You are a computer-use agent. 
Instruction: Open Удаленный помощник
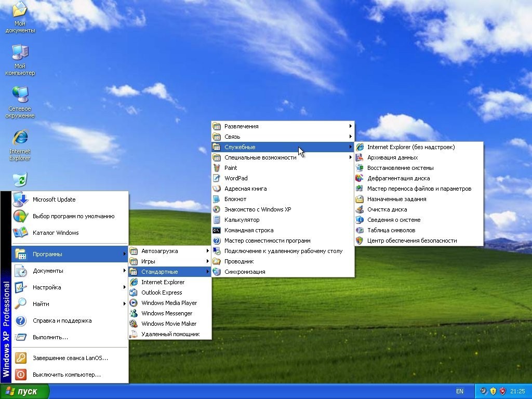[x=170, y=334]
